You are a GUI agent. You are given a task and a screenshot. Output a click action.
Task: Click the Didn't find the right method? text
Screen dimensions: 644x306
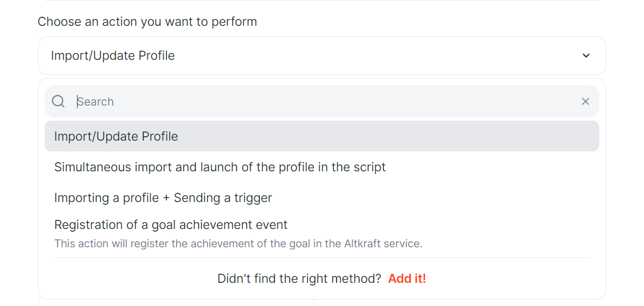[299, 279]
